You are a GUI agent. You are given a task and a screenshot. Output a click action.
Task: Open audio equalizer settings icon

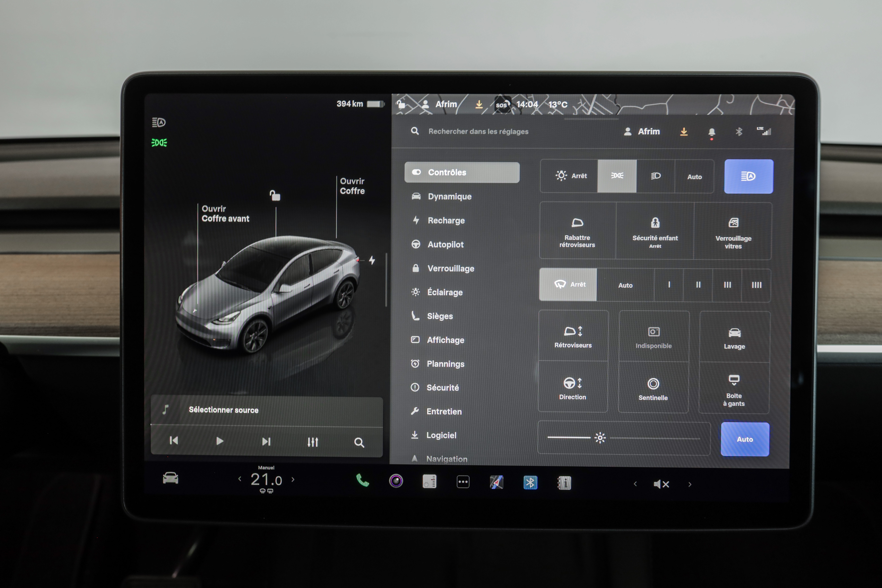(313, 442)
